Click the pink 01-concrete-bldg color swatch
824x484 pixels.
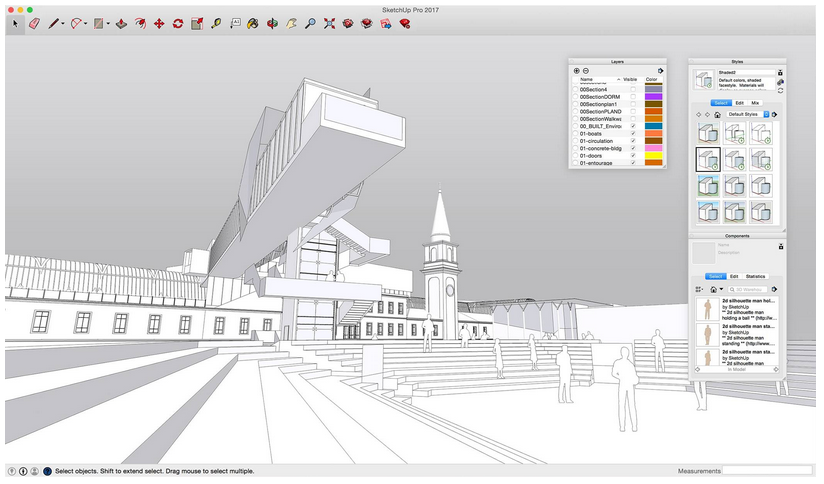pos(653,148)
